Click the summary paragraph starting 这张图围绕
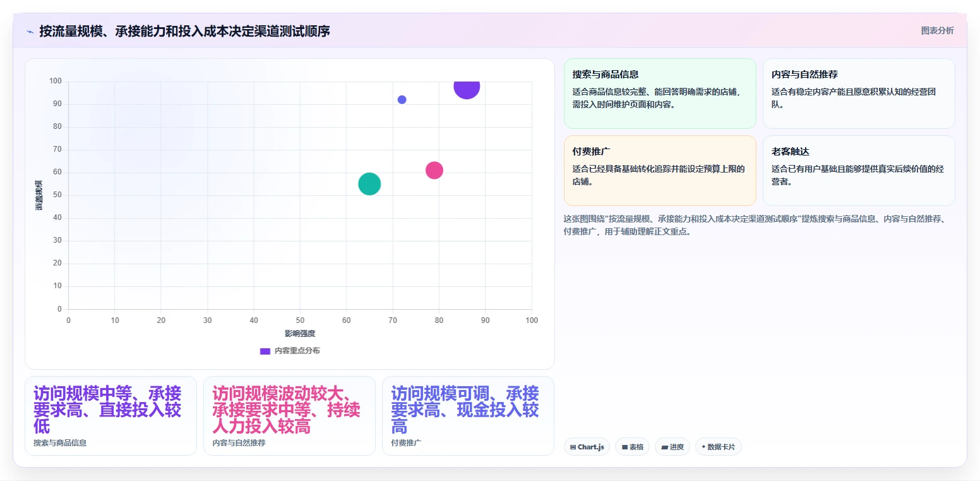Screen dimensions: 980x481 click(755, 225)
